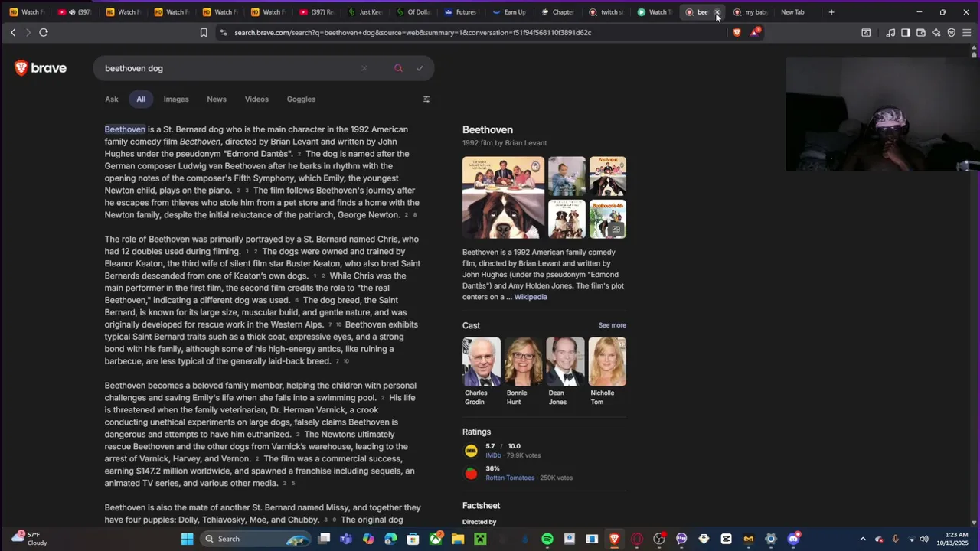980x551 pixels.
Task: Click the magnifier search icon in the search box
Action: point(398,68)
